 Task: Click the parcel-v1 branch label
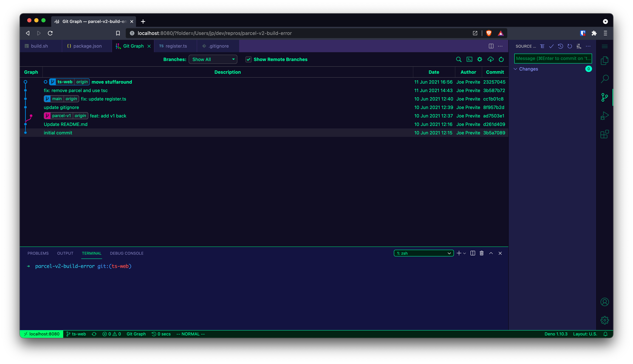[61, 116]
